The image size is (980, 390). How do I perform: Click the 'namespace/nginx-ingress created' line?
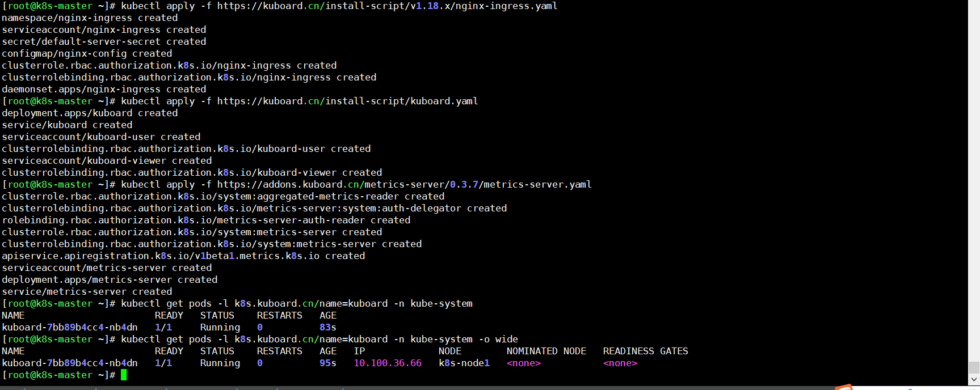tap(90, 18)
